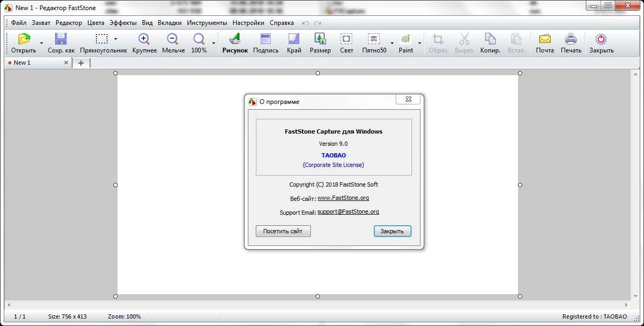Click the vertical scrollbar up arrow
The height and width of the screenshot is (326, 644).
pos(636,75)
